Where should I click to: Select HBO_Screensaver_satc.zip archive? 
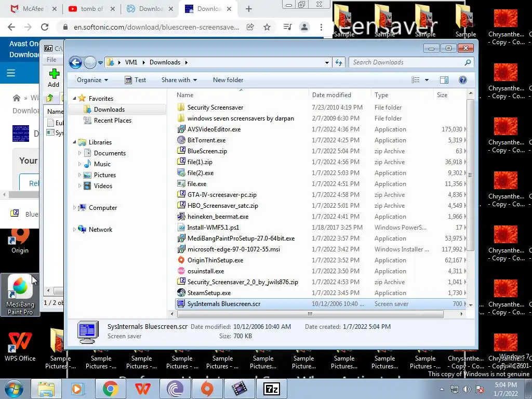[x=222, y=206]
